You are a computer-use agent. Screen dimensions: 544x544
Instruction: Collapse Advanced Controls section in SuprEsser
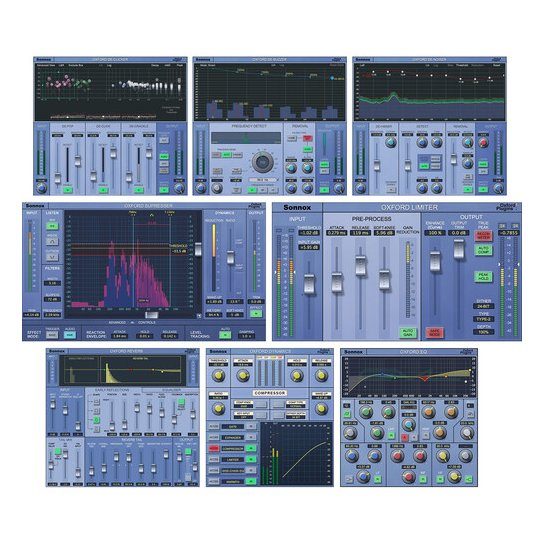132,322
